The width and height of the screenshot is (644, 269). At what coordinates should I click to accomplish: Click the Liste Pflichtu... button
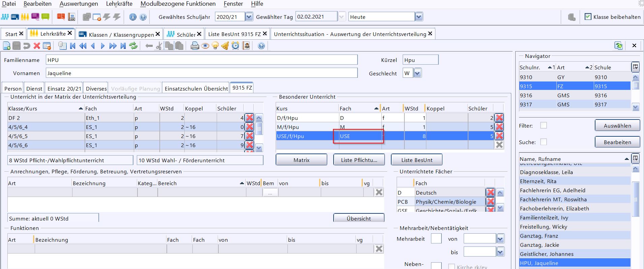click(359, 160)
